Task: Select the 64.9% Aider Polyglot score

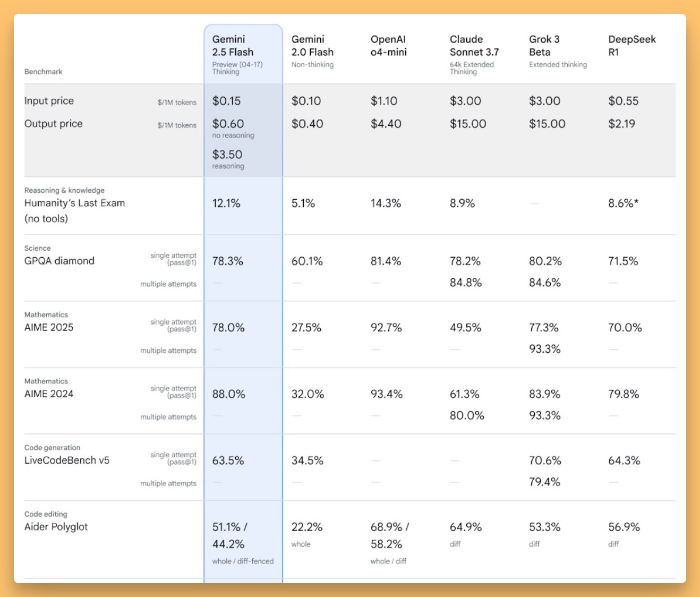Action: click(x=465, y=527)
